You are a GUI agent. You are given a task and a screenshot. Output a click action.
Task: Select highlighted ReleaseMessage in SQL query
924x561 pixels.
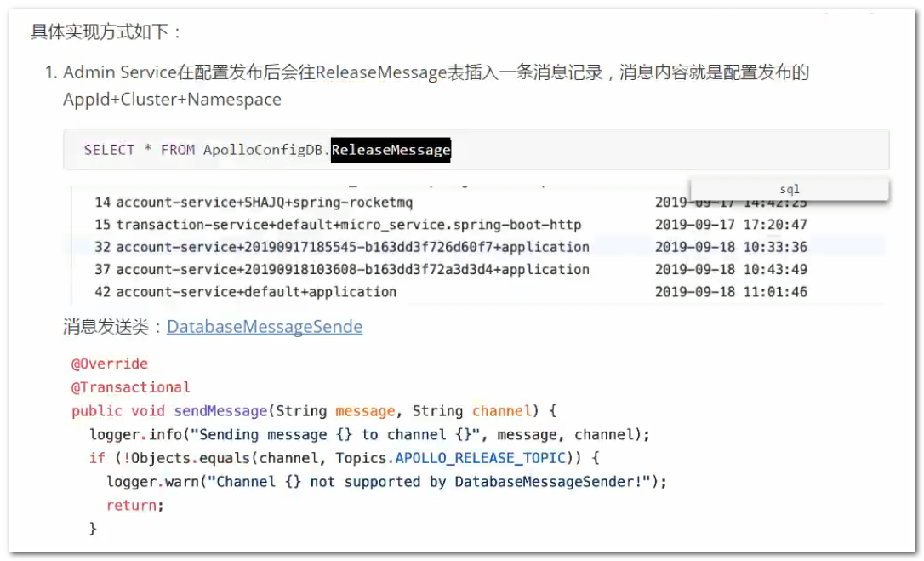click(391, 150)
